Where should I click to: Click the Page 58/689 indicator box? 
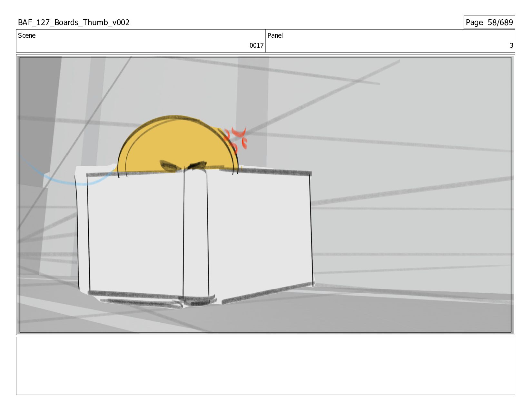(489, 22)
